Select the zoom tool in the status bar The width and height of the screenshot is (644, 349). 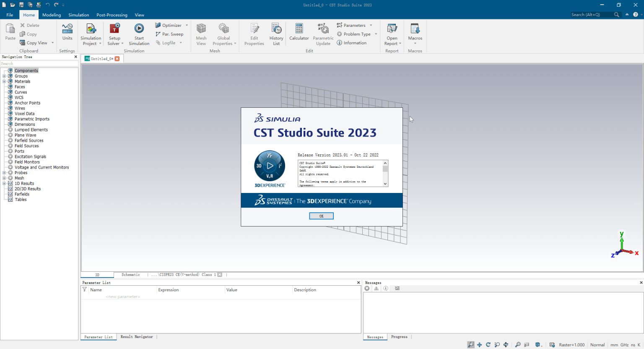click(470, 344)
